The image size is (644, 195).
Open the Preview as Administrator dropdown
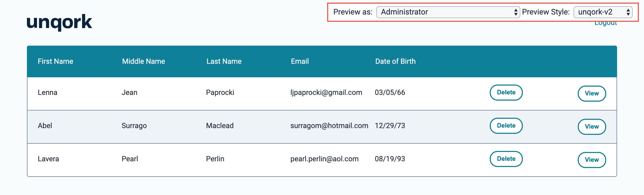(x=448, y=12)
